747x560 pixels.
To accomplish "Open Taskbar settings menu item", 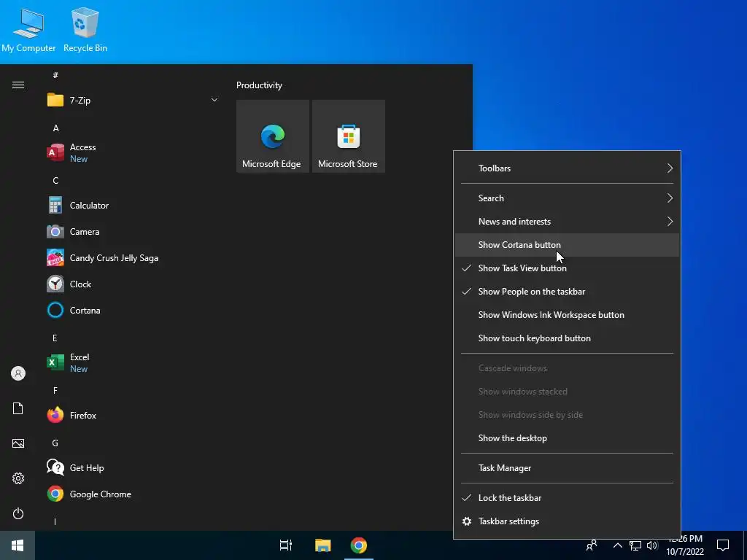I will click(x=567, y=521).
